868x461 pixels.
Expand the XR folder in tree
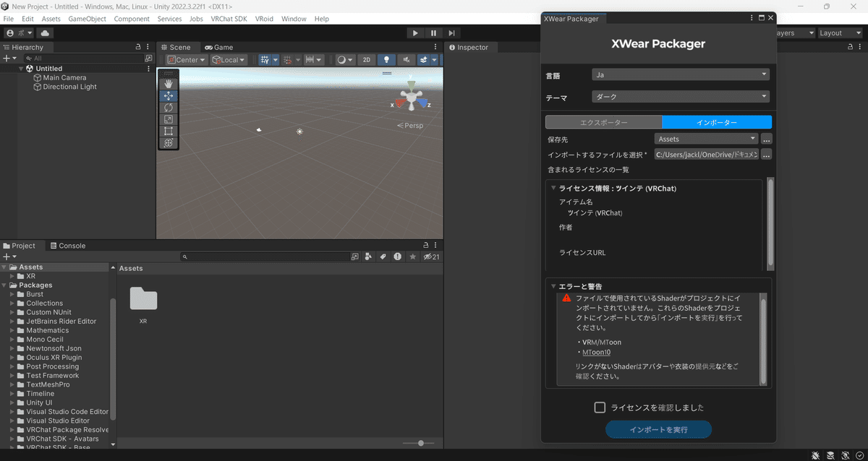(12, 276)
